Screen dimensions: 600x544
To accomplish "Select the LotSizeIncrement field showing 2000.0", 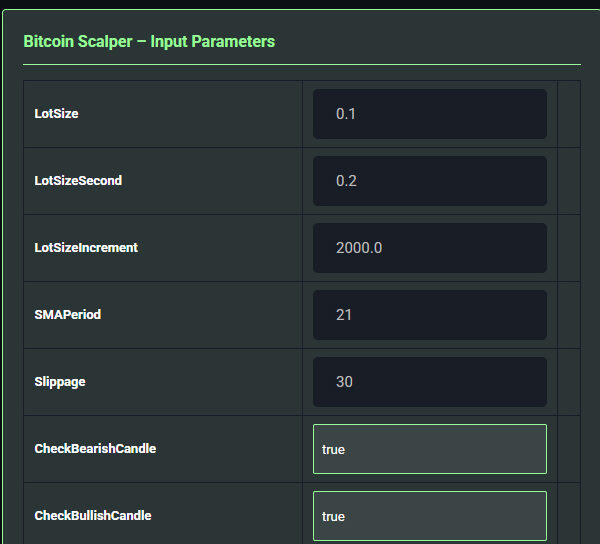I will (429, 248).
